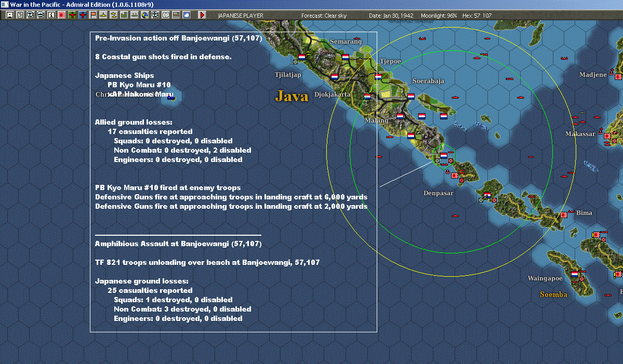Click the Tjilatjap city label
623x364 pixels.
tap(288, 75)
